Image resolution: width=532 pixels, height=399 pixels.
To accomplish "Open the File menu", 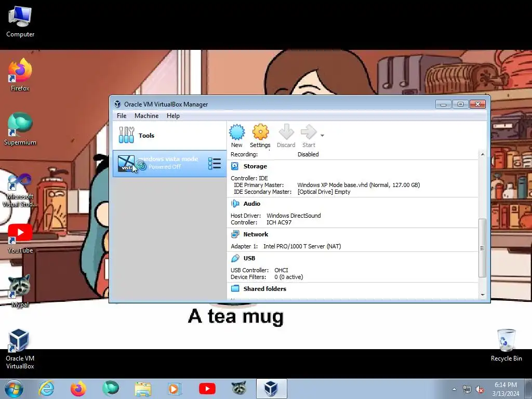I will click(x=122, y=116).
